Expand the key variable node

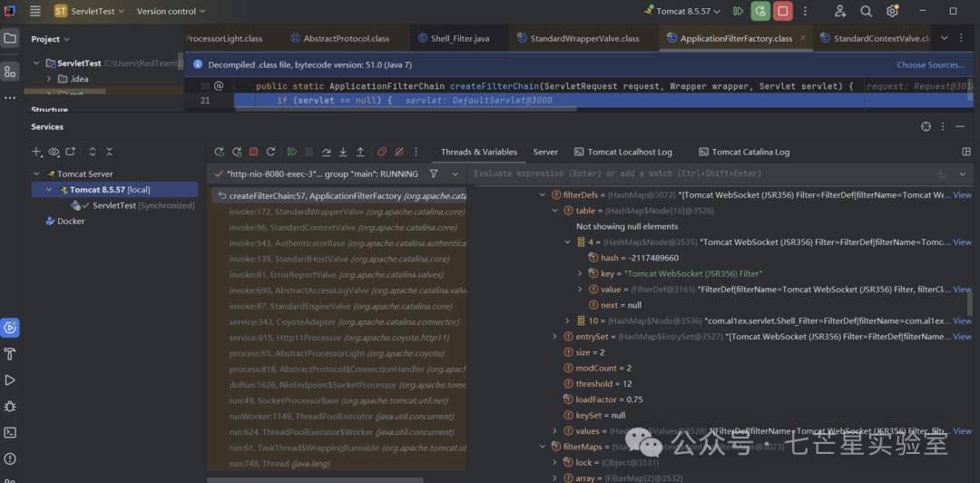(x=580, y=273)
